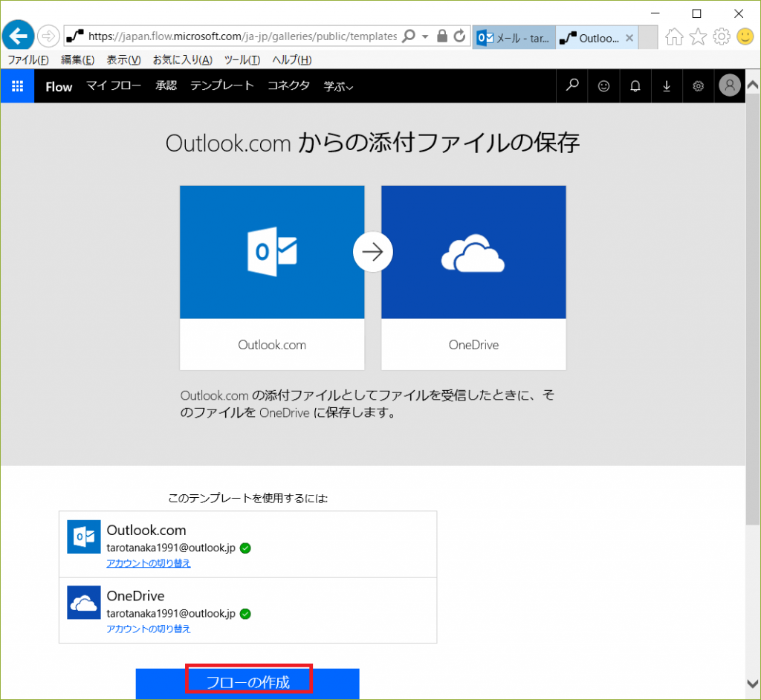Click the フローの作成 button
Screen dimensions: 761x700
click(247, 684)
